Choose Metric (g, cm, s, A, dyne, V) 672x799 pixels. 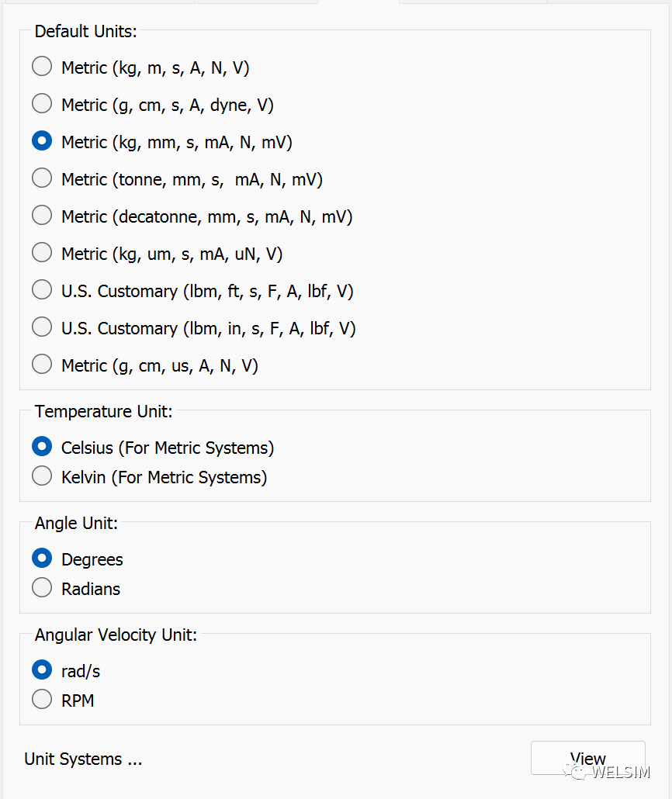(x=42, y=104)
